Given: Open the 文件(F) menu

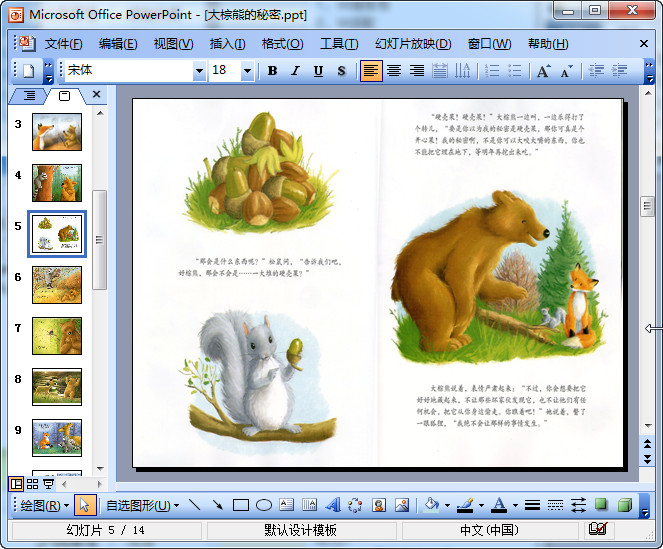Looking at the screenshot, I should click(x=63, y=44).
